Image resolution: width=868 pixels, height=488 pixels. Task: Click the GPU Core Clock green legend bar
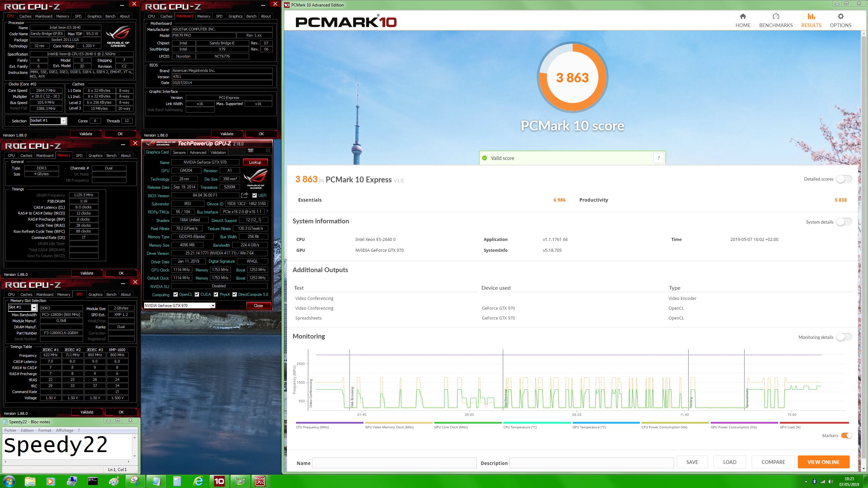[x=468, y=423]
